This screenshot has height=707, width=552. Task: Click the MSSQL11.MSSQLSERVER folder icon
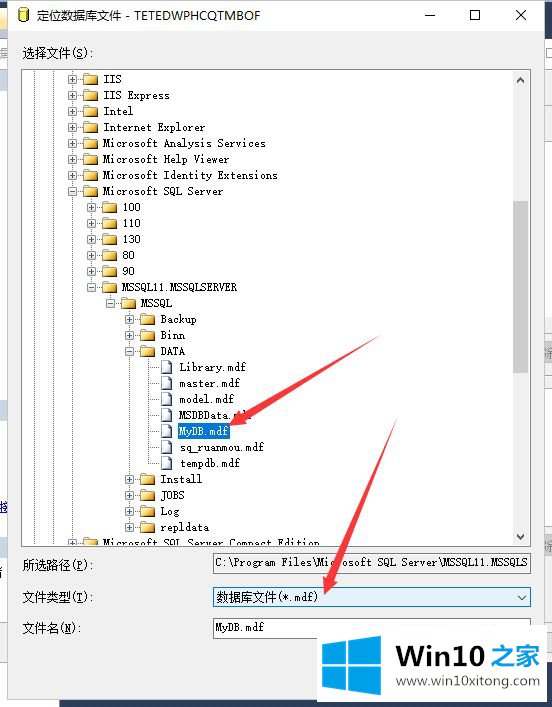110,287
